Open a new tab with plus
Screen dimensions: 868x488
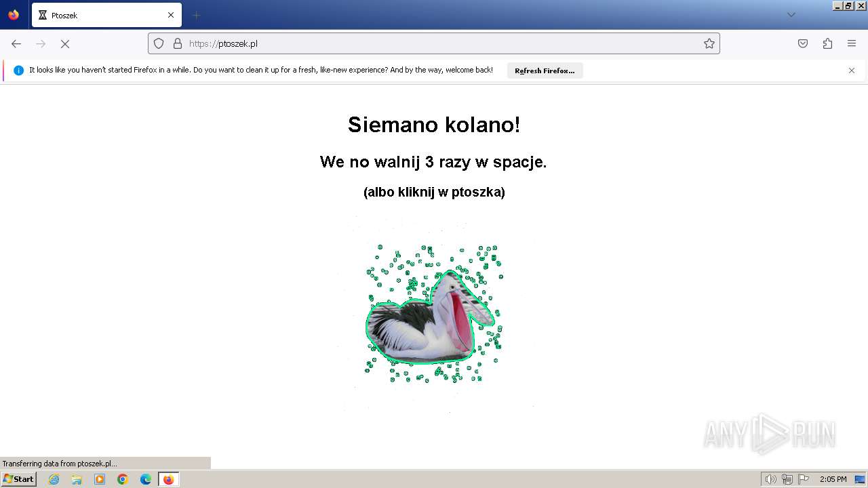[196, 15]
